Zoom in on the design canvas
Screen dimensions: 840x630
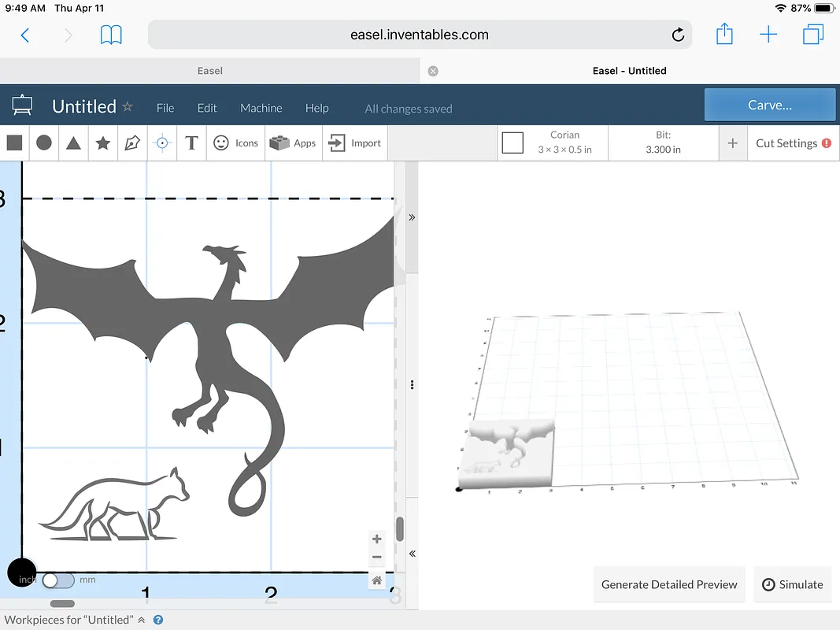click(376, 539)
